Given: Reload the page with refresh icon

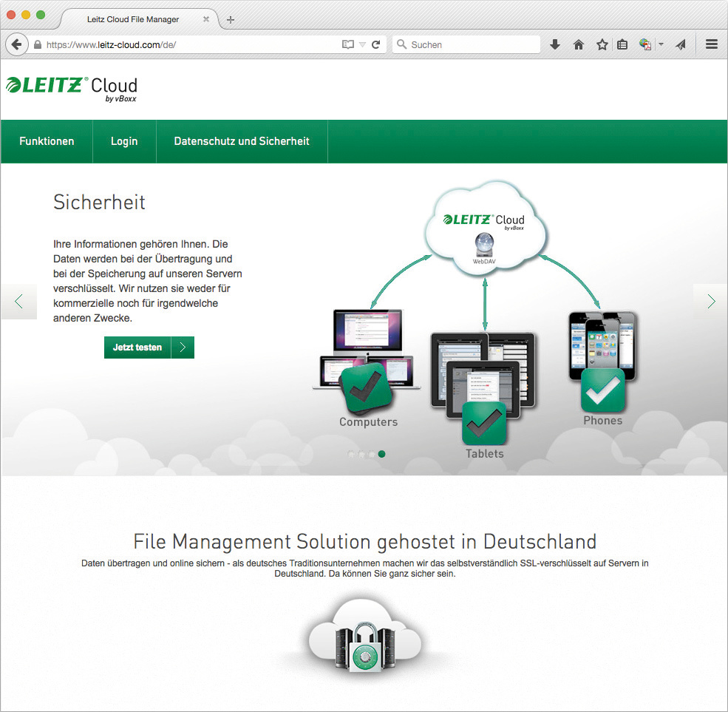Looking at the screenshot, I should click(376, 44).
